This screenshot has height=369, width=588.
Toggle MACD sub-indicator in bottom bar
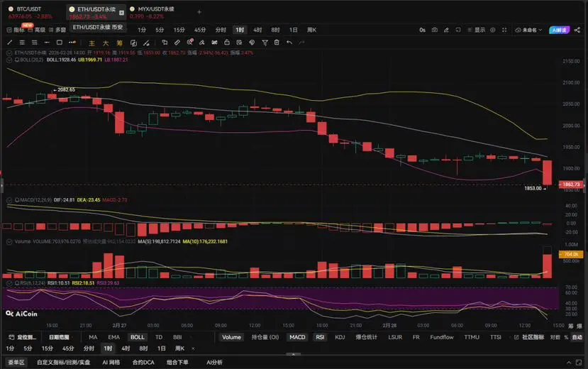297,337
